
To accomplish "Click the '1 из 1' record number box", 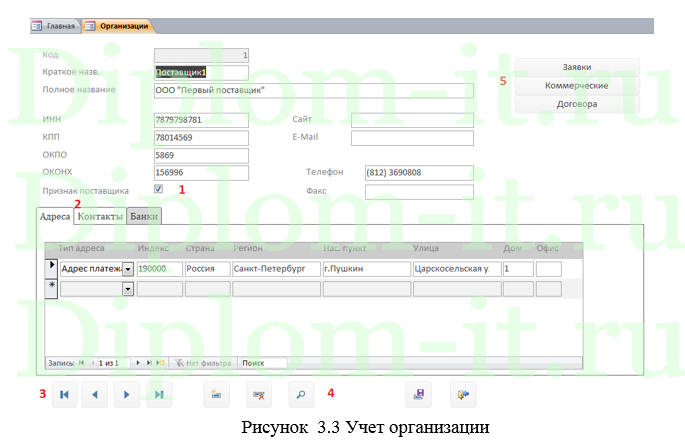I will tap(114, 363).
